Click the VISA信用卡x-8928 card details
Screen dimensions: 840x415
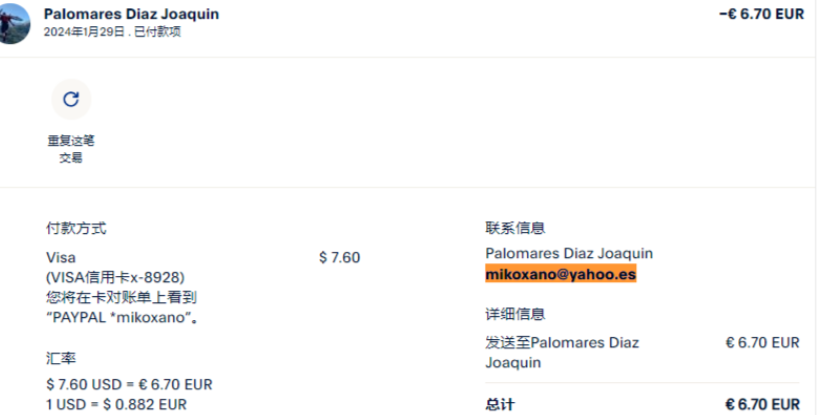[x=116, y=277]
